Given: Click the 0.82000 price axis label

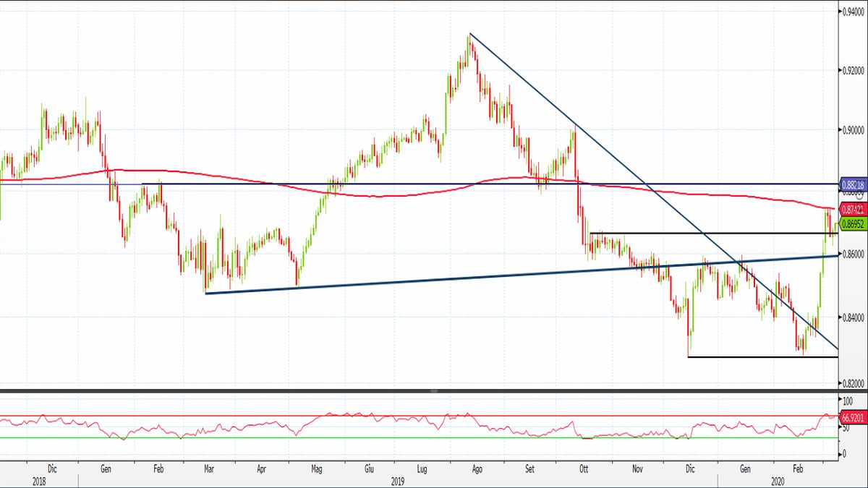Looking at the screenshot, I should point(854,382).
